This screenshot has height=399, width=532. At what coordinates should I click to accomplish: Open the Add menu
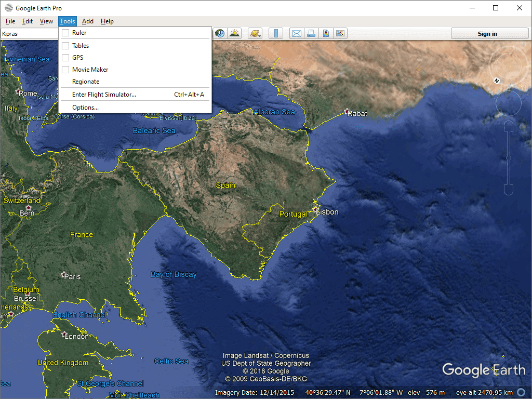click(87, 21)
